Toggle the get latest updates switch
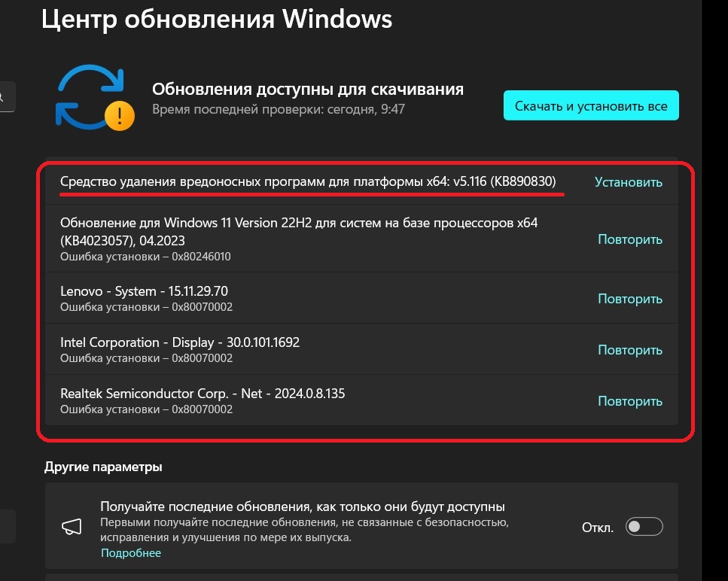728x581 pixels. point(644,527)
